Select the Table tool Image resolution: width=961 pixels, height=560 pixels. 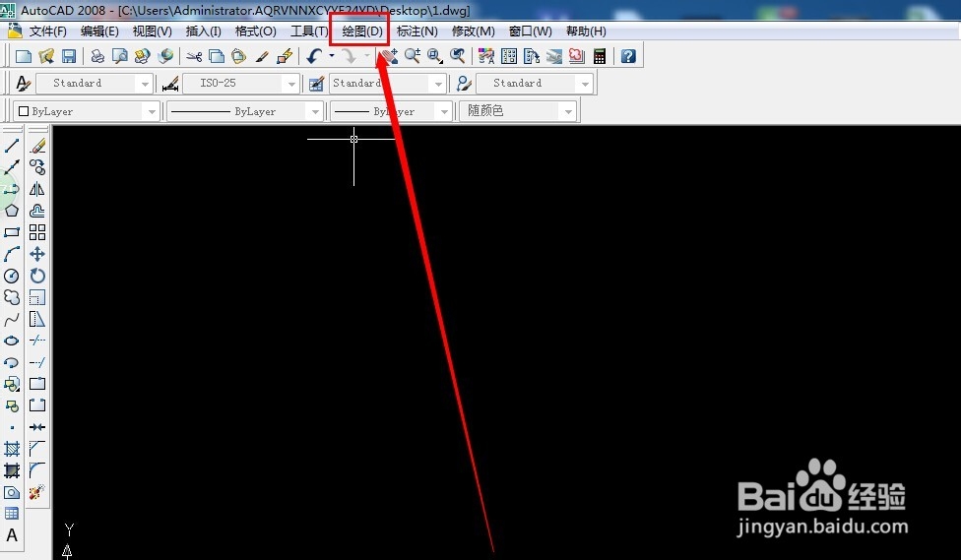coord(12,514)
